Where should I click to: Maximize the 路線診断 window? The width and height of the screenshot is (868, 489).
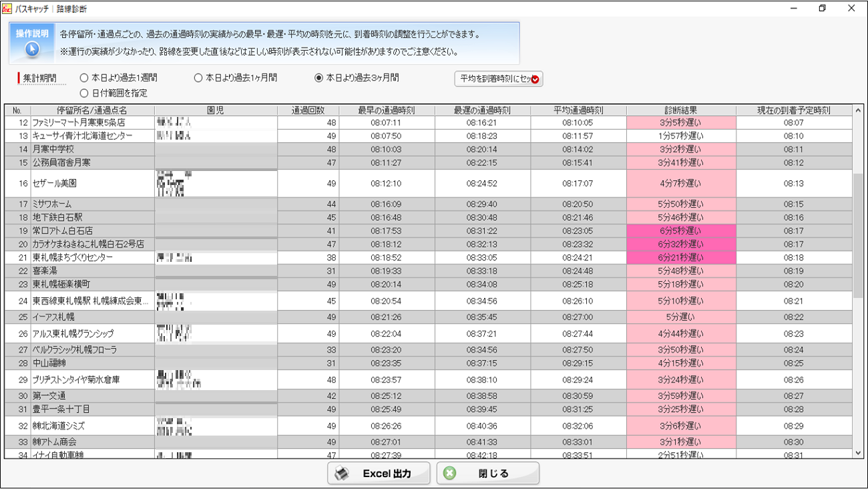[822, 9]
